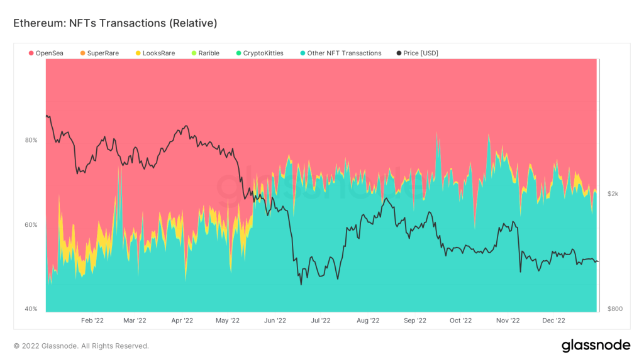Click the Glassnode copyright text

pyautogui.click(x=81, y=346)
